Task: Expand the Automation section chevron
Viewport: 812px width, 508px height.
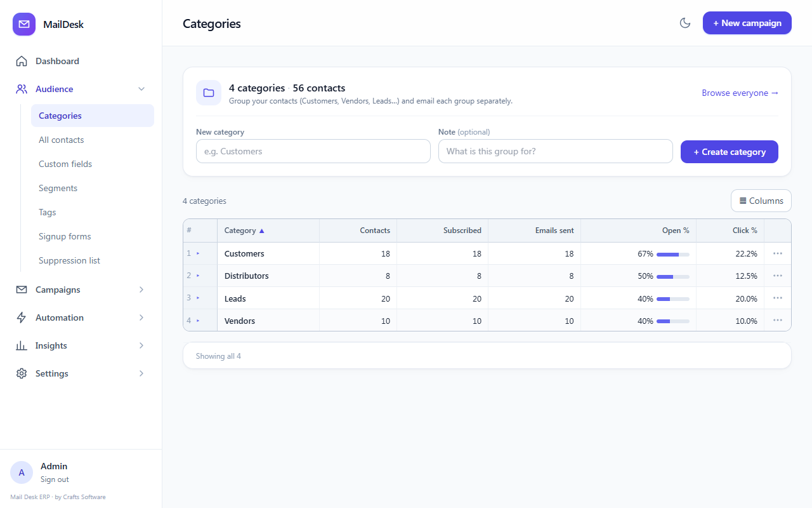Action: pyautogui.click(x=141, y=317)
